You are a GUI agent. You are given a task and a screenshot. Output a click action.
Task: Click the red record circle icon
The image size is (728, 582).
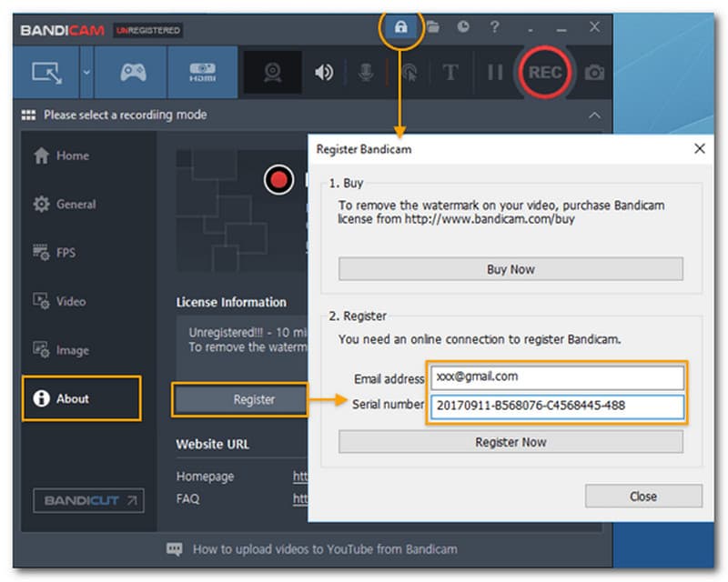pos(278,179)
